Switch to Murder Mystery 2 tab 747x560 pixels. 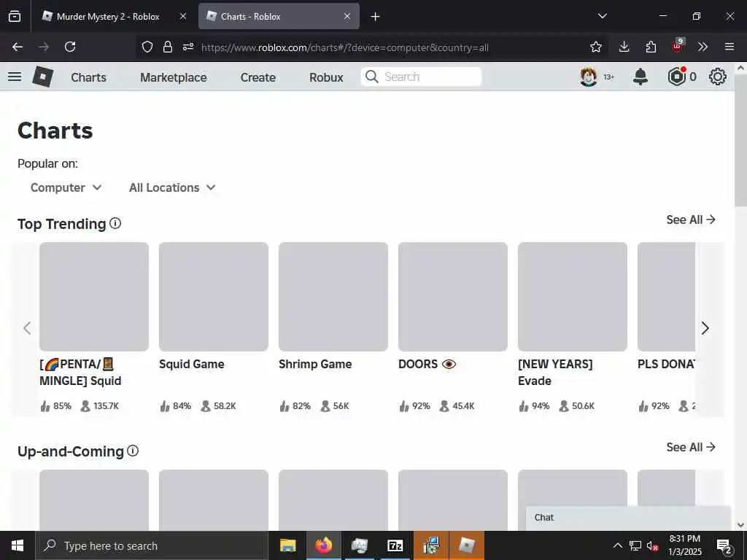pyautogui.click(x=108, y=17)
